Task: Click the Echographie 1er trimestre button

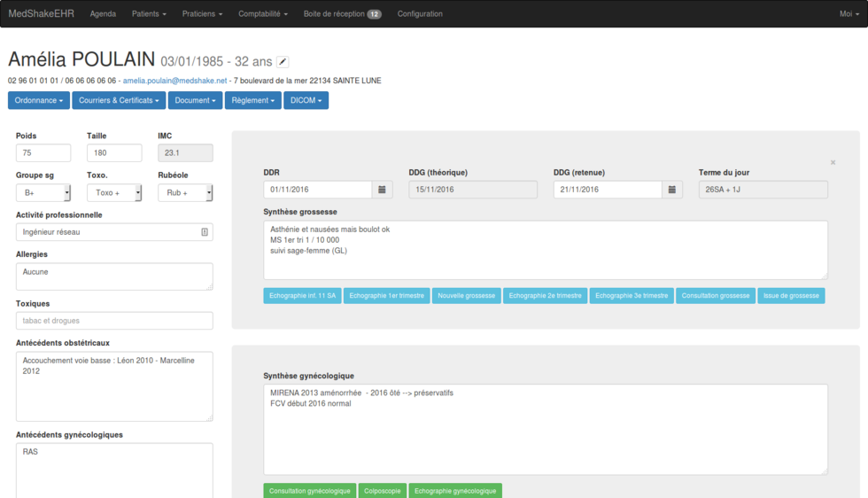Action: (x=386, y=296)
